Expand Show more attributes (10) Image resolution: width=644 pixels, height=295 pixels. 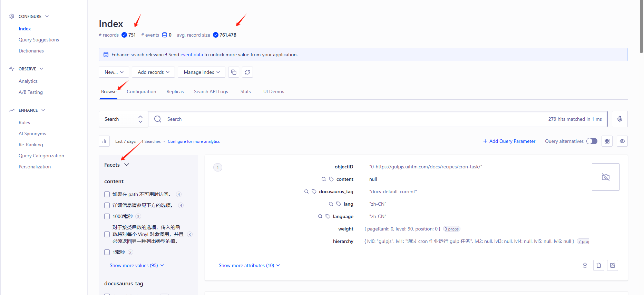tap(249, 265)
